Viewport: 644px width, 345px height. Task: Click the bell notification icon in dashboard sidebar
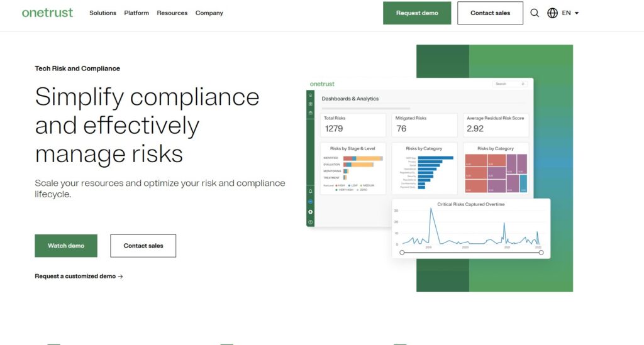coord(311,191)
